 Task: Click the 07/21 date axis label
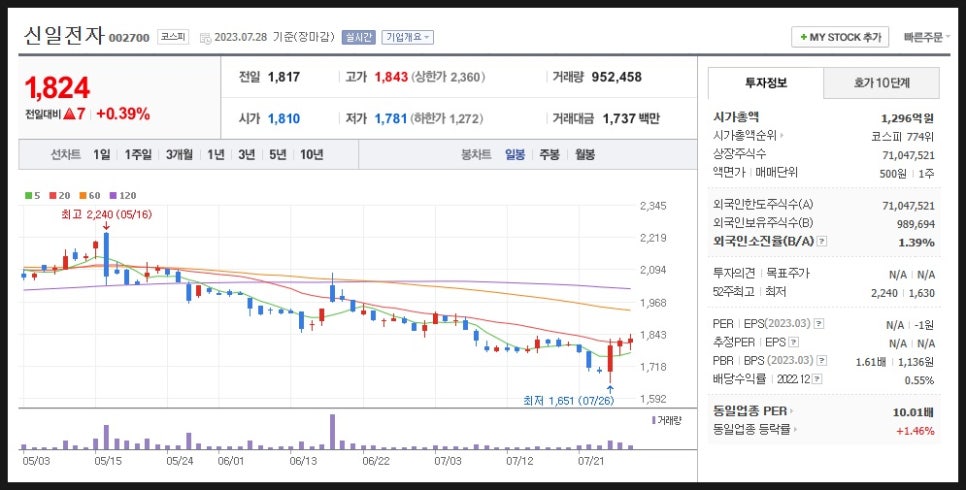click(x=591, y=460)
